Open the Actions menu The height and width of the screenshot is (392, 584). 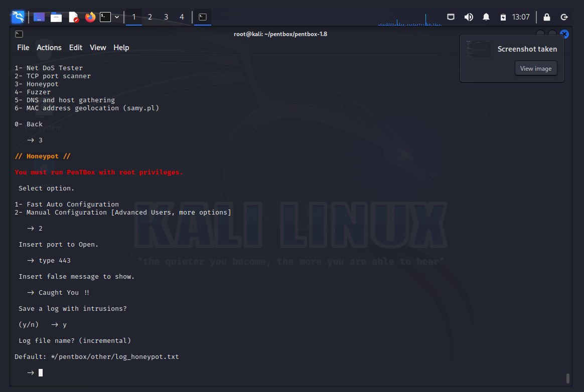coord(49,48)
